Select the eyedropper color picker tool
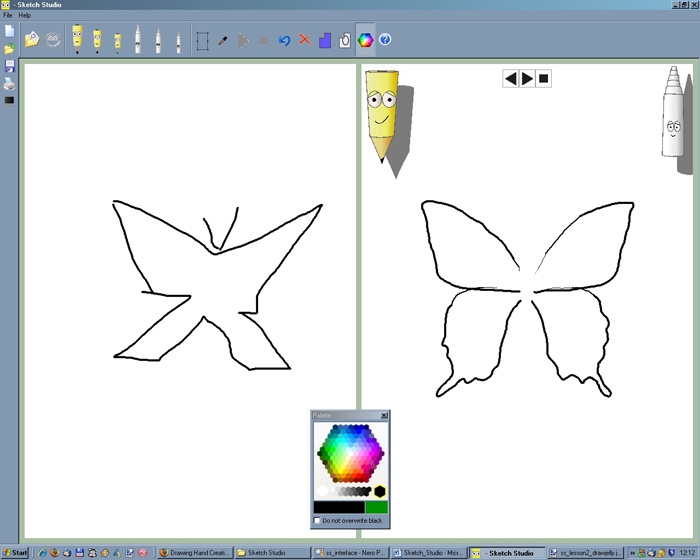 coord(223,40)
